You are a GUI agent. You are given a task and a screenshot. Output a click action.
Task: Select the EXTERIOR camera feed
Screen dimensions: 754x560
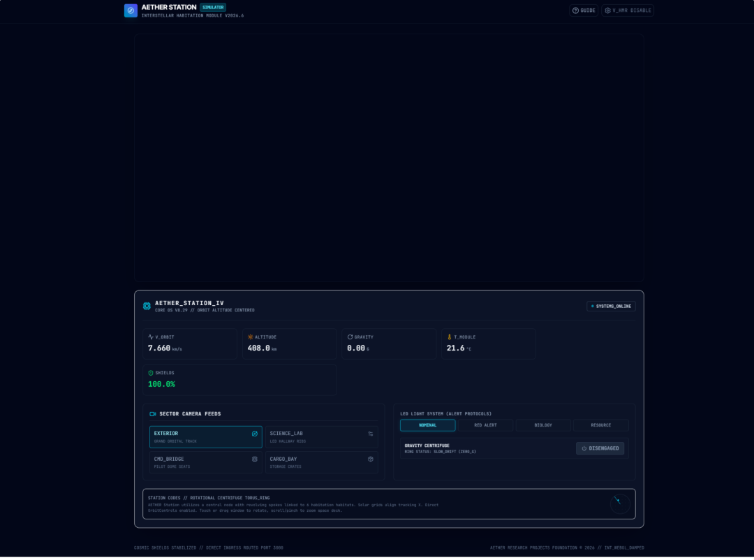click(x=206, y=437)
